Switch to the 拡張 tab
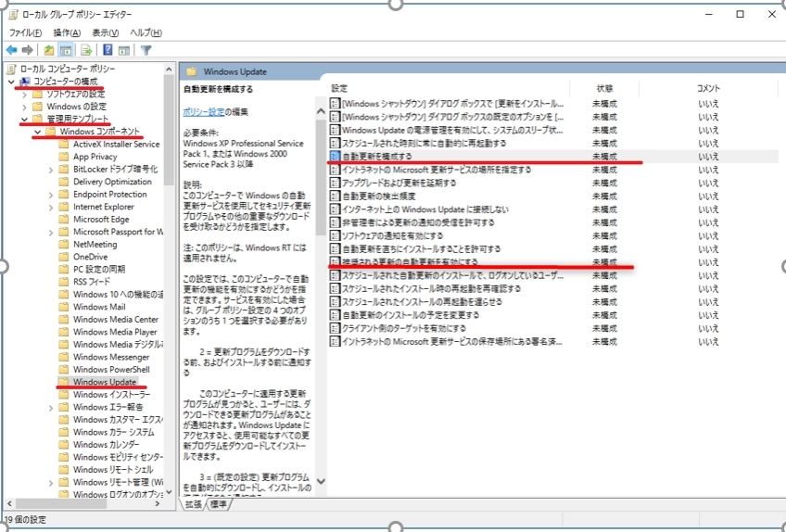This screenshot has height=532, width=786. 193,504
